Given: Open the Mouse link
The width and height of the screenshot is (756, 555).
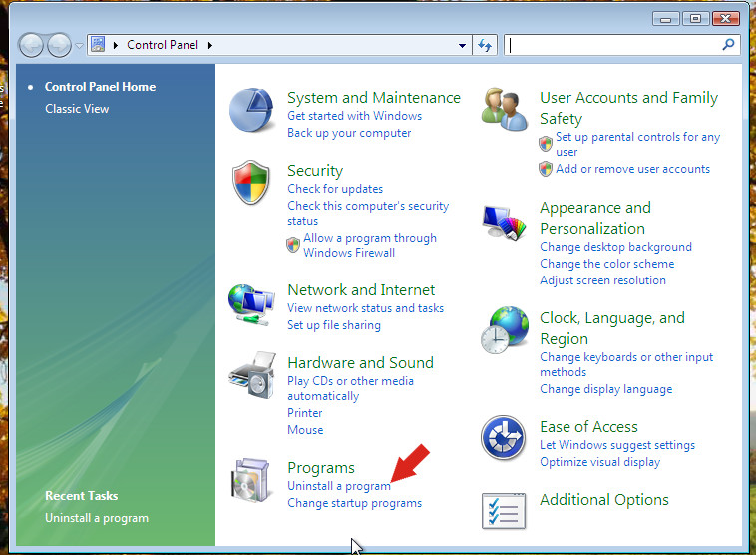Looking at the screenshot, I should click(305, 430).
